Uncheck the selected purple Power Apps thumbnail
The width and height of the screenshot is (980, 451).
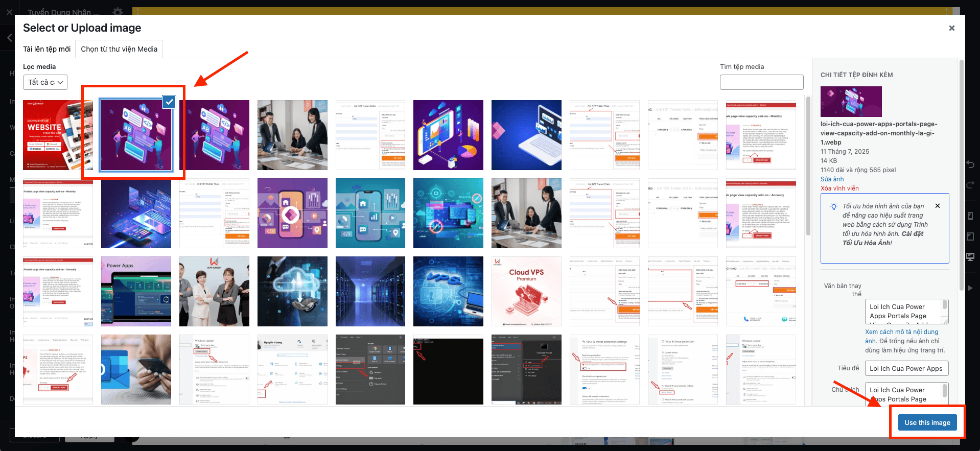coord(169,102)
